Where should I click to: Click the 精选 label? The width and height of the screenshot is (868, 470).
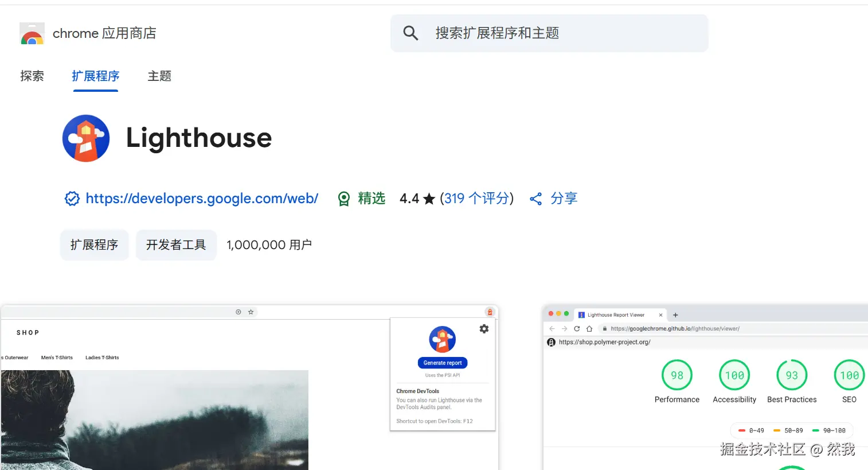(372, 199)
